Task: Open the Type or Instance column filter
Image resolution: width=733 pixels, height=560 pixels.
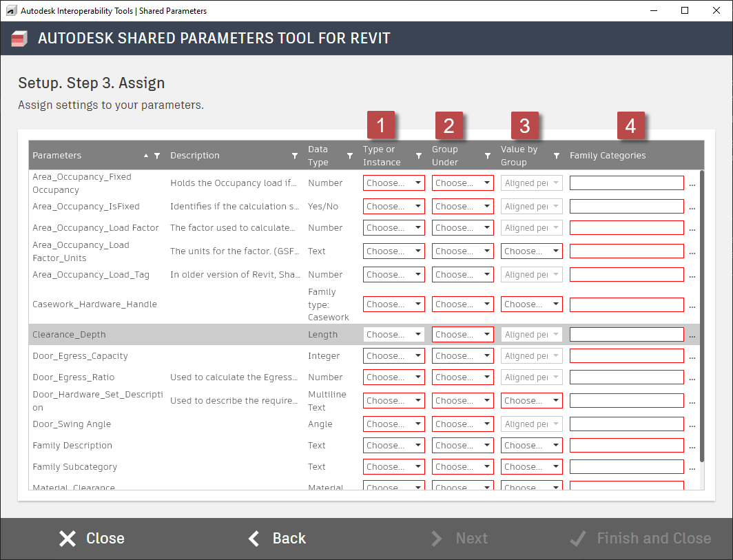Action: coord(418,156)
